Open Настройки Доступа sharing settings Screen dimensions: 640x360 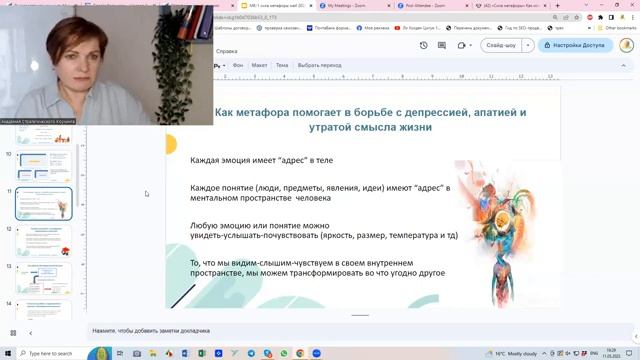pos(575,45)
